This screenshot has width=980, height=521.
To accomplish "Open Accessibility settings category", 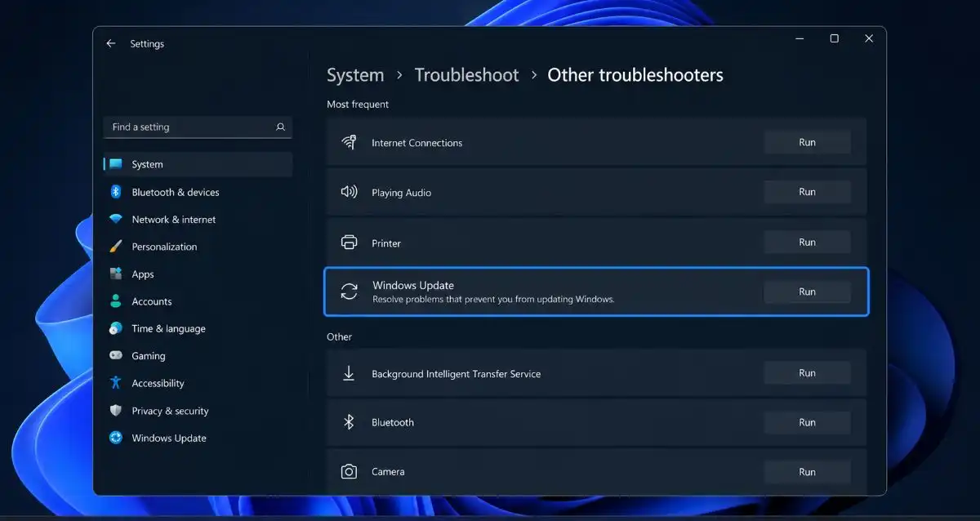I will click(x=198, y=383).
